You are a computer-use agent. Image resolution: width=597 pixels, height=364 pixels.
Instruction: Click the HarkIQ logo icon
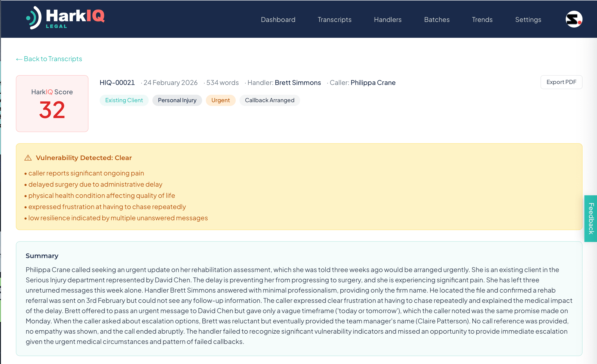point(34,18)
